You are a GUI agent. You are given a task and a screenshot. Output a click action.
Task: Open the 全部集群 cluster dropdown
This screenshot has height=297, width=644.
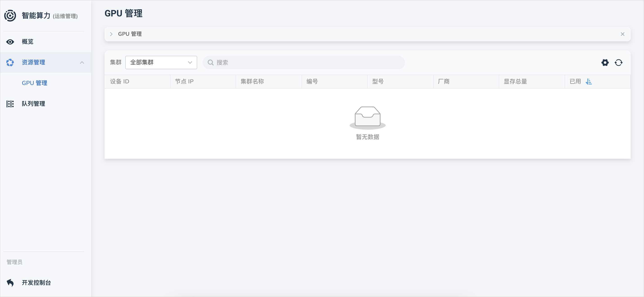pyautogui.click(x=161, y=63)
